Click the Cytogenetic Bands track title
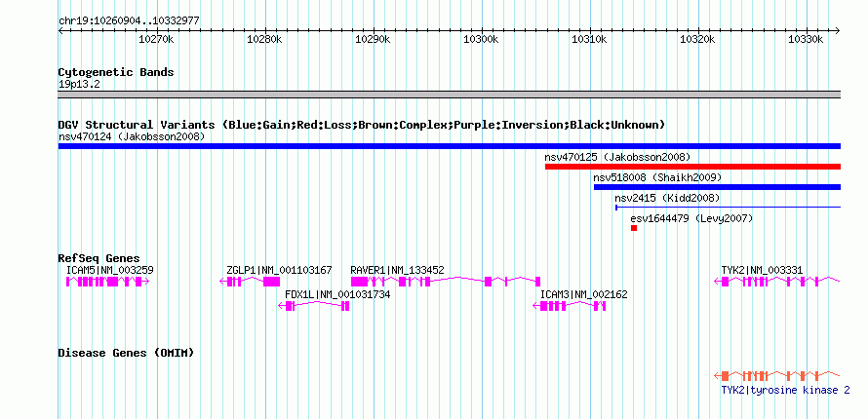The image size is (868, 419). [x=116, y=72]
